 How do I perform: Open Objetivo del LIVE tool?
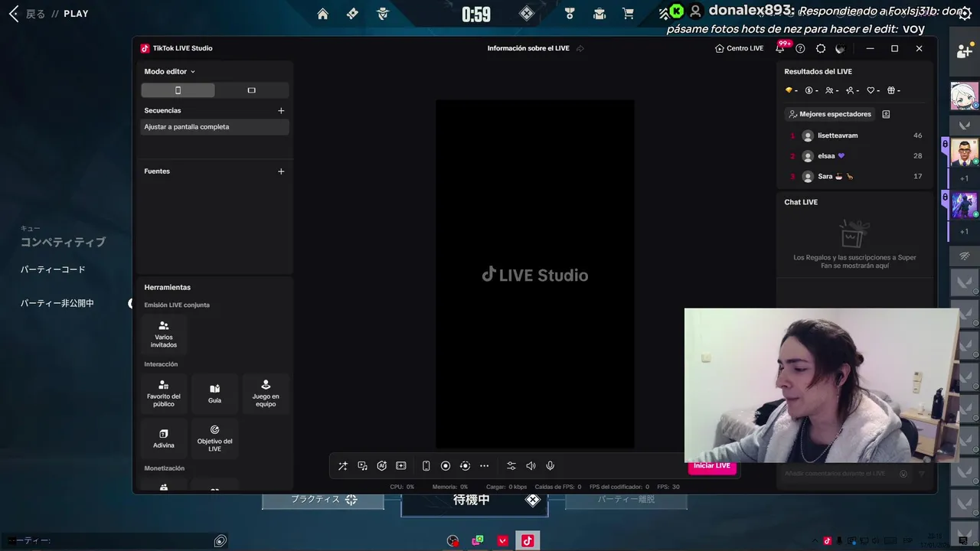(x=214, y=439)
